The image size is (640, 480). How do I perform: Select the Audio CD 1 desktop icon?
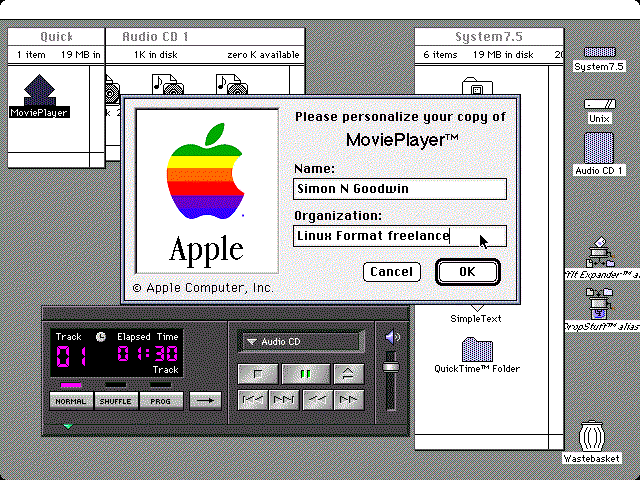click(x=599, y=148)
